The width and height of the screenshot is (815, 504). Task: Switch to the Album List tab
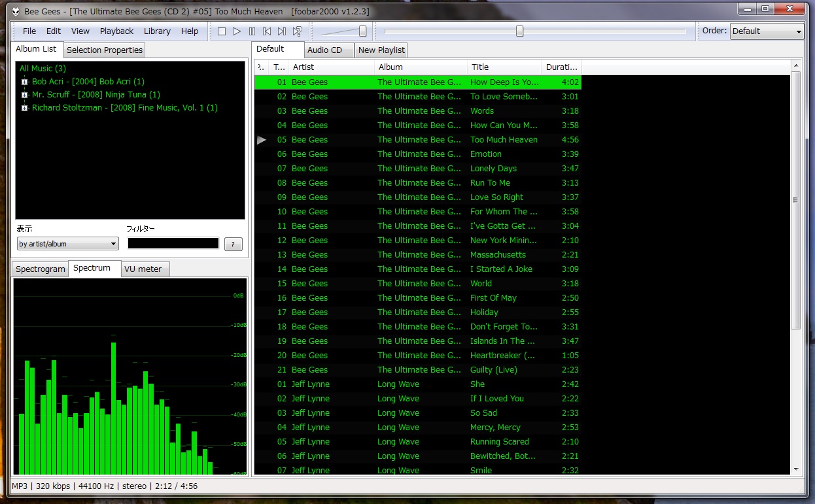point(36,49)
